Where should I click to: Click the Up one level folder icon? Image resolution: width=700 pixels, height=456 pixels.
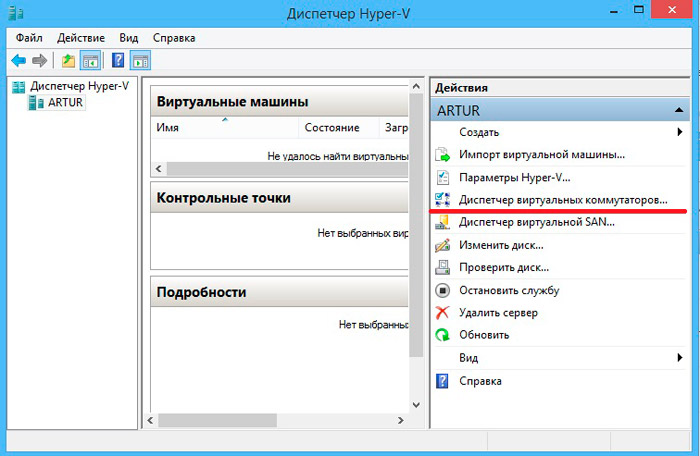pos(68,60)
